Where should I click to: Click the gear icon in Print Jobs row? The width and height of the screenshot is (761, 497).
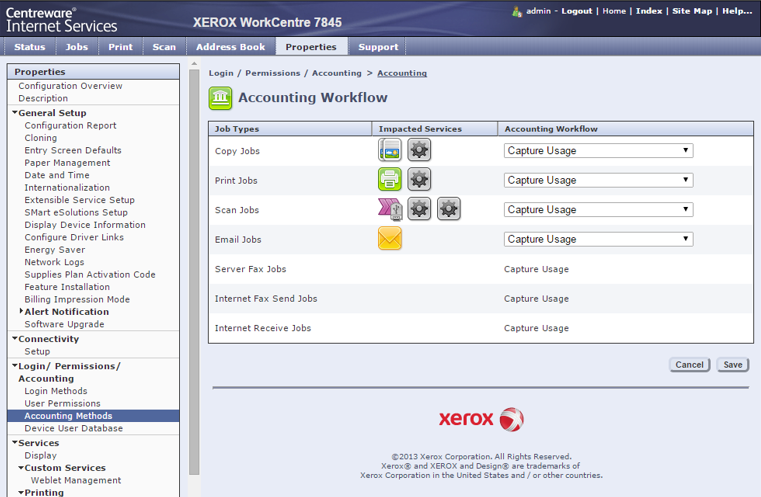pos(419,180)
